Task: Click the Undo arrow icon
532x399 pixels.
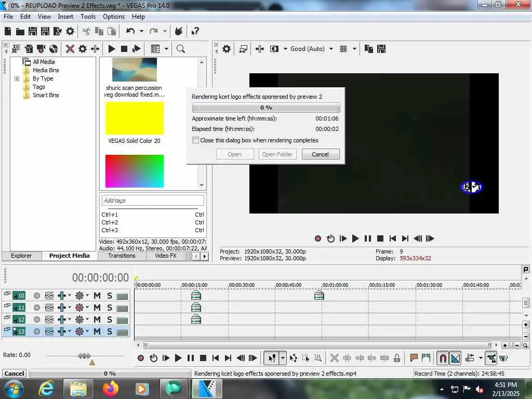Action: click(130, 31)
